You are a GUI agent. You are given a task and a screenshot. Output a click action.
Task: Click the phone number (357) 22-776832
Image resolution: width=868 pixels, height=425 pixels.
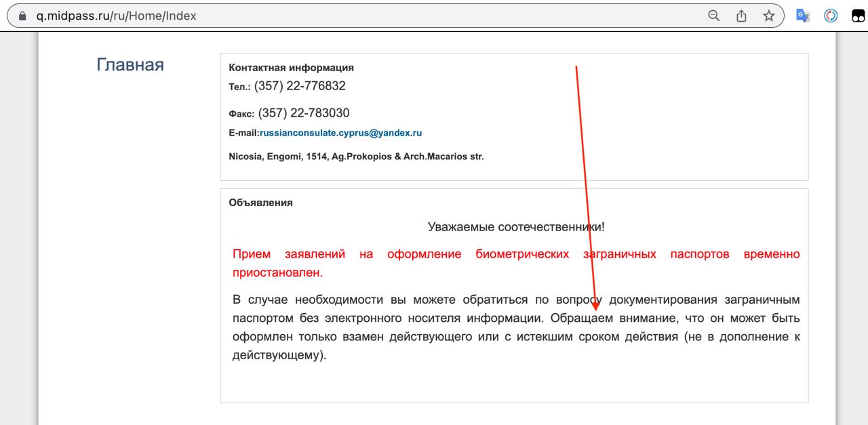(x=300, y=86)
